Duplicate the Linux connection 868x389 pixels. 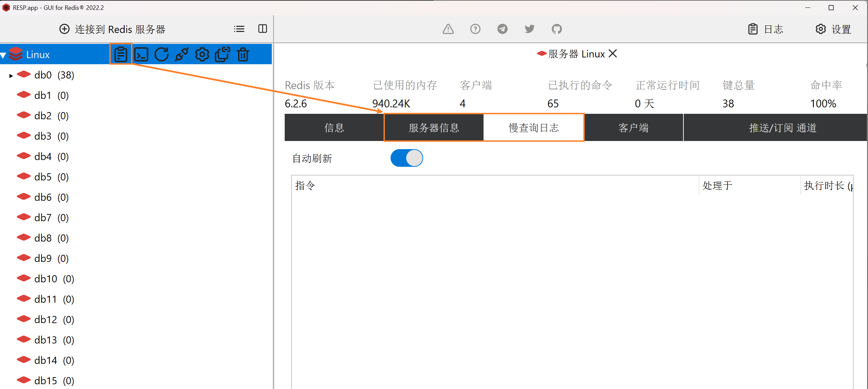(x=223, y=54)
